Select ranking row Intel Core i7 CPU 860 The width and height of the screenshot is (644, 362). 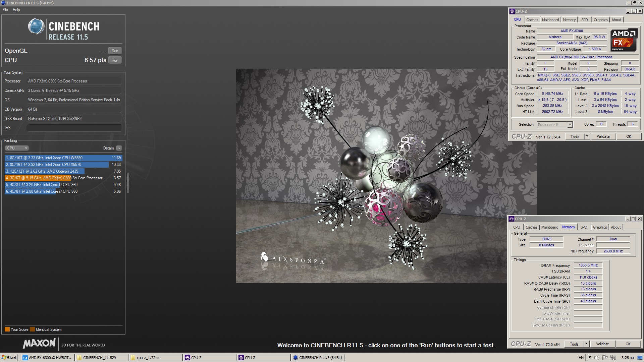63,191
